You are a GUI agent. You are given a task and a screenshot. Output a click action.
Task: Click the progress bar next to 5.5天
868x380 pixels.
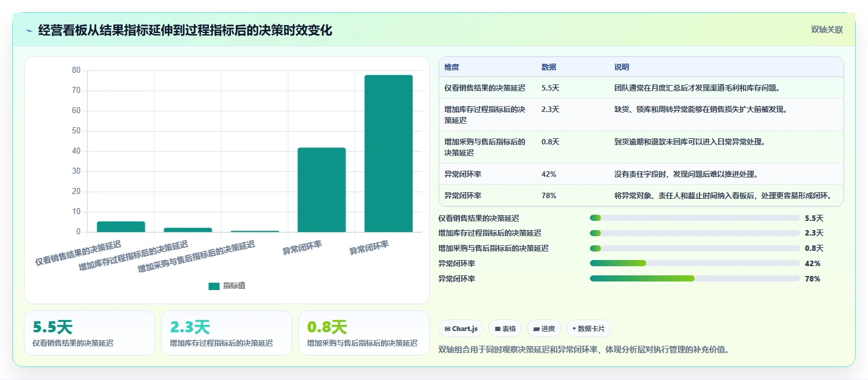click(x=695, y=218)
